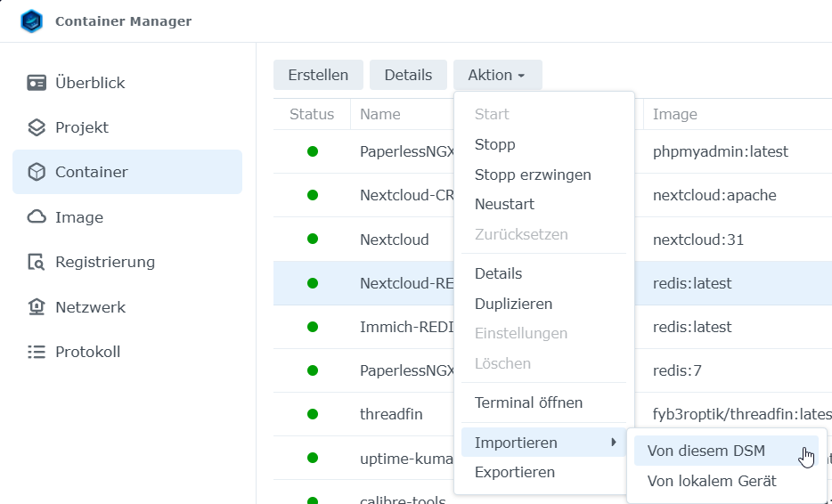Open the Überblick sidebar icon

pos(37,83)
